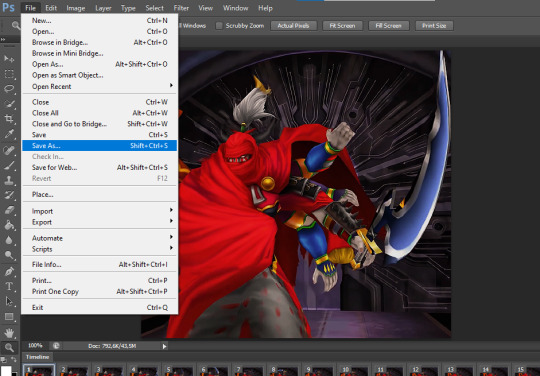This screenshot has width=540, height=376.
Task: Choose Print One Copy
Action: [99, 292]
